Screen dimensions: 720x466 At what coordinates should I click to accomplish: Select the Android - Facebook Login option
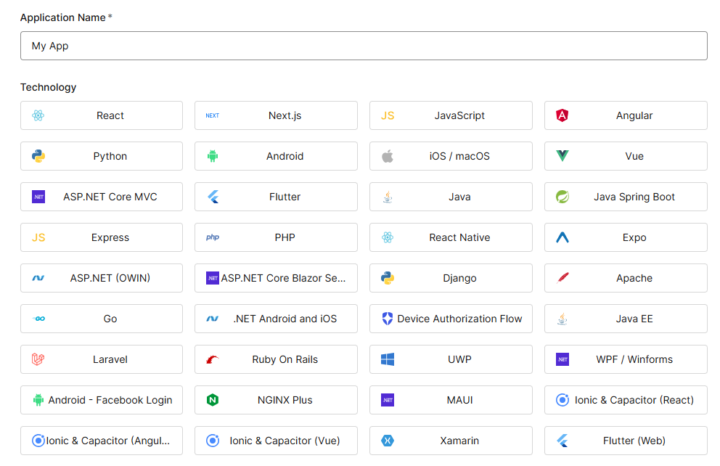pos(101,400)
